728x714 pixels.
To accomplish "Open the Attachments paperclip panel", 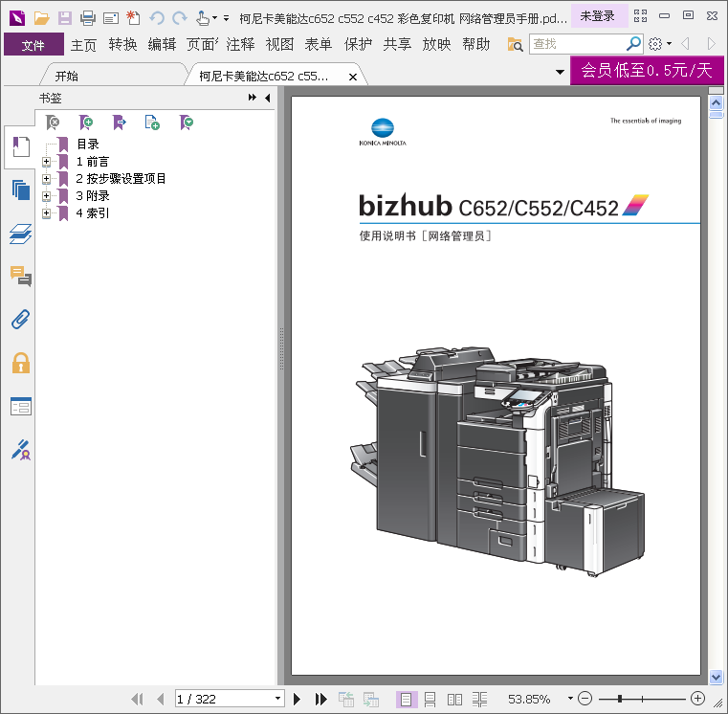I will [x=21, y=320].
